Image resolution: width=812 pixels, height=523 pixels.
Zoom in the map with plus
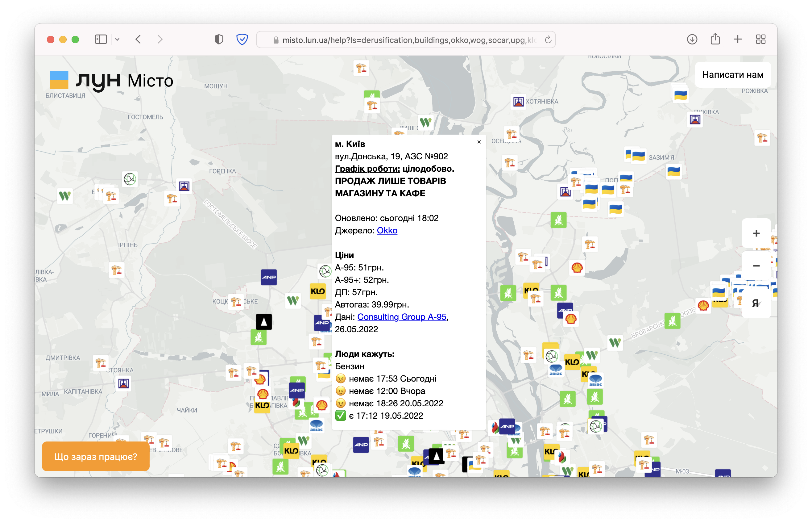click(756, 233)
